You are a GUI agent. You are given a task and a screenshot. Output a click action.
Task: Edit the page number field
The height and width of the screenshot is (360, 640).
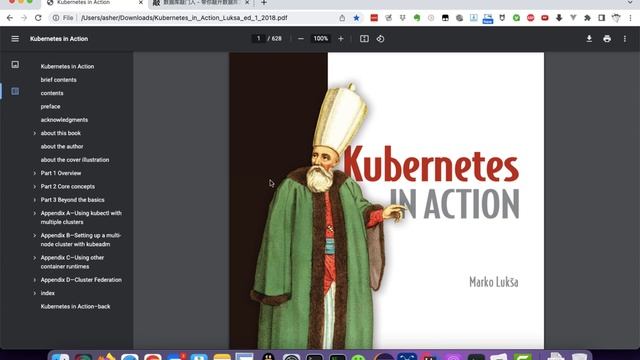[258, 38]
